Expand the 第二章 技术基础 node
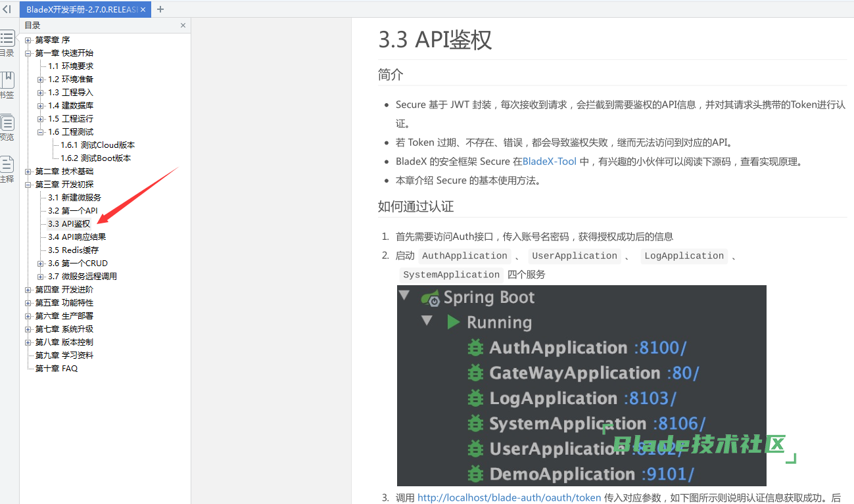 click(28, 172)
